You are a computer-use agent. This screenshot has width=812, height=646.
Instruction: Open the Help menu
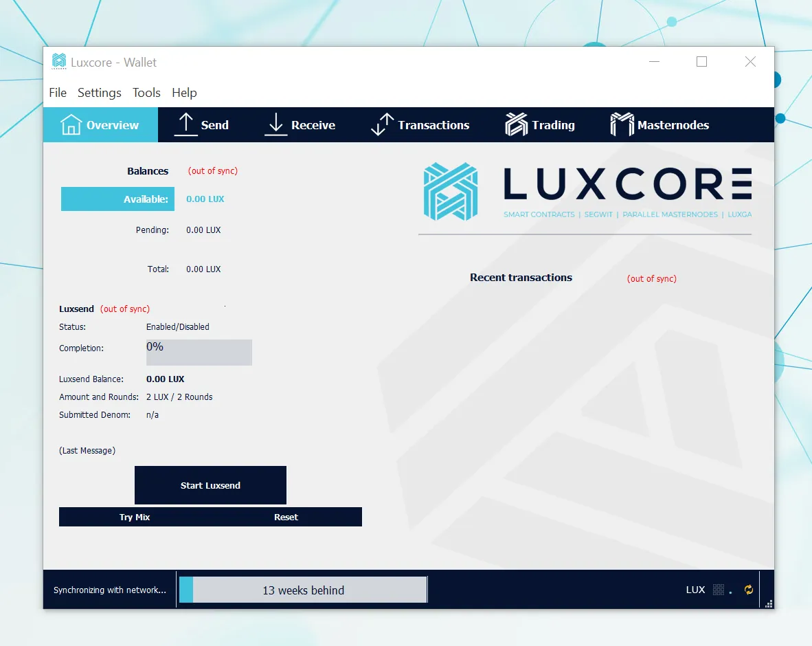[x=184, y=93]
